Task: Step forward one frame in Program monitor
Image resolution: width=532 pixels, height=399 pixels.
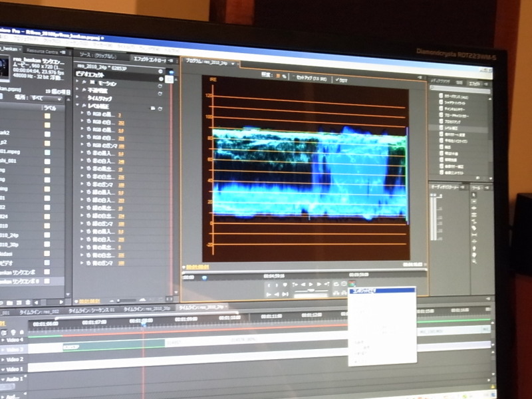Action: 319,285
